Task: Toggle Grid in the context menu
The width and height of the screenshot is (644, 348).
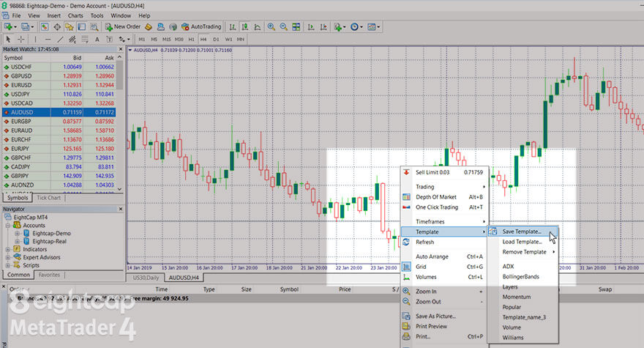Action: pos(444,267)
